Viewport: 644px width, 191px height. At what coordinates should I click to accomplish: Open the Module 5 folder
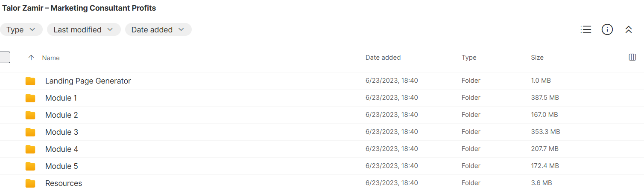(x=61, y=166)
